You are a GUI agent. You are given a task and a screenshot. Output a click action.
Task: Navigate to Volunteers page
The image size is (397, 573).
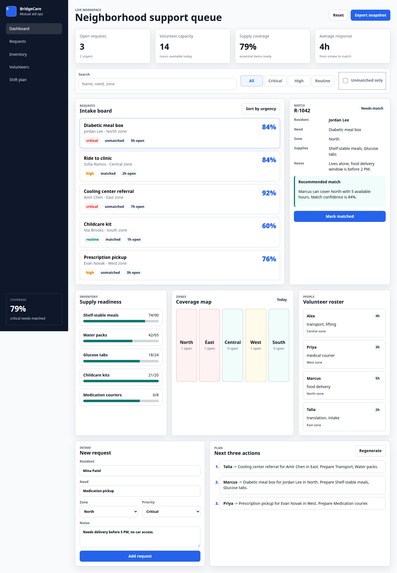[x=34, y=67]
